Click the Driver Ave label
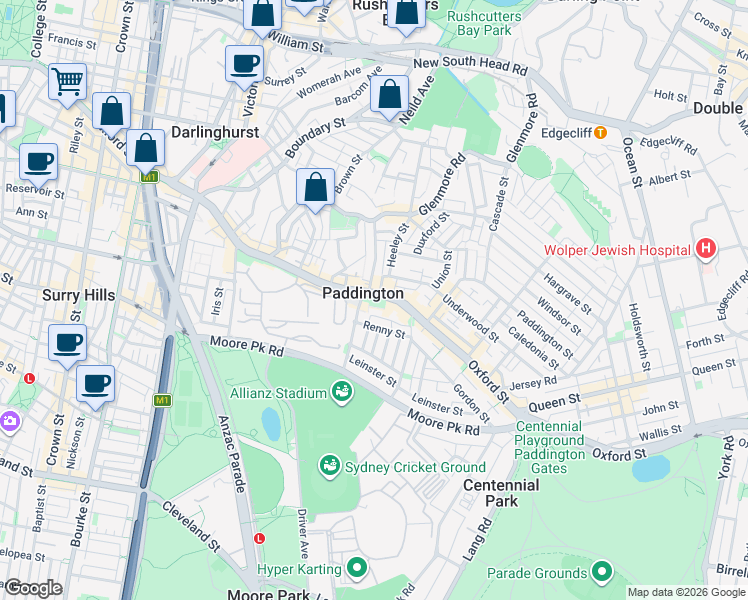Image resolution: width=748 pixels, height=600 pixels. coord(303,534)
